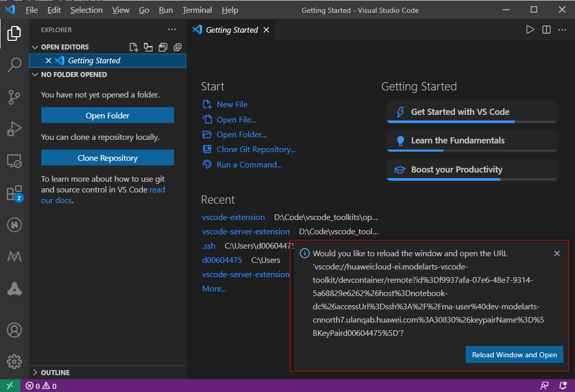This screenshot has height=392, width=575.
Task: Open the Edit menu
Action: click(x=54, y=10)
